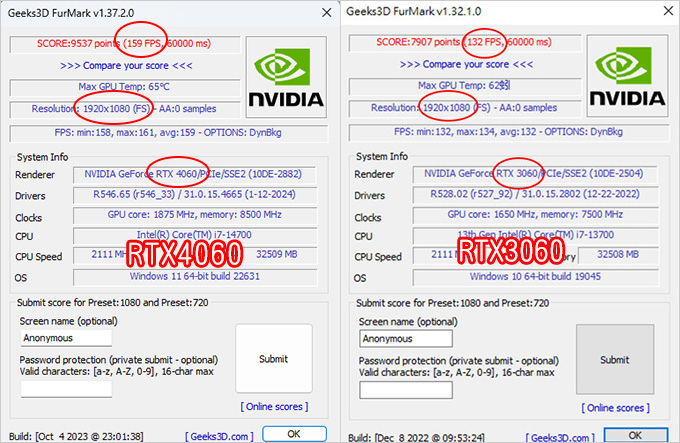680x443 pixels.
Task: Click Resolution 1920x1080 field in right window
Action: click(464, 107)
